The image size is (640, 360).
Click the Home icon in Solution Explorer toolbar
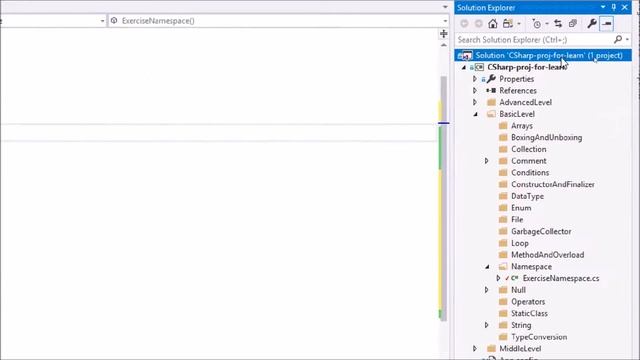(493, 24)
